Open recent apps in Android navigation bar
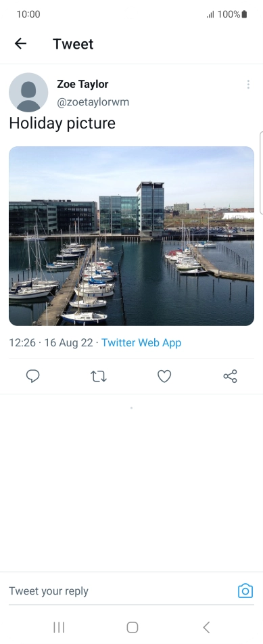This screenshot has height=644, width=263. (59, 627)
